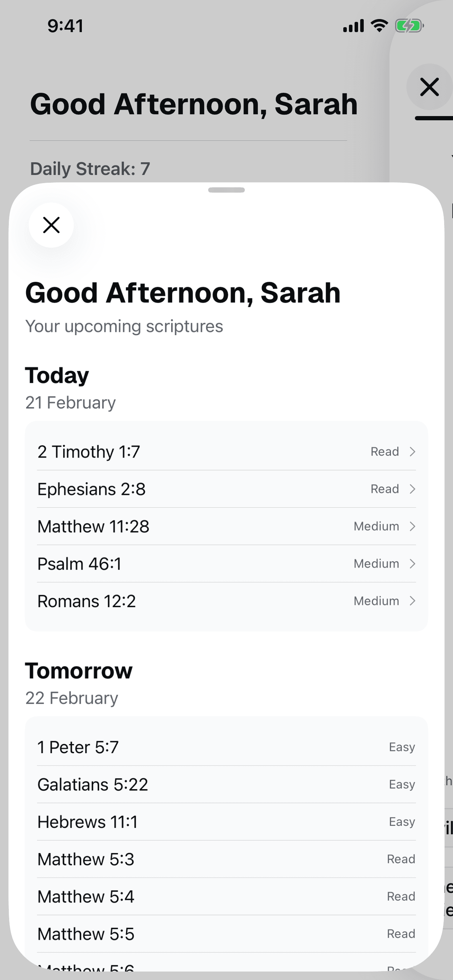The width and height of the screenshot is (453, 980).
Task: Tap the Matthew 5:5 Read entry
Action: click(x=226, y=933)
